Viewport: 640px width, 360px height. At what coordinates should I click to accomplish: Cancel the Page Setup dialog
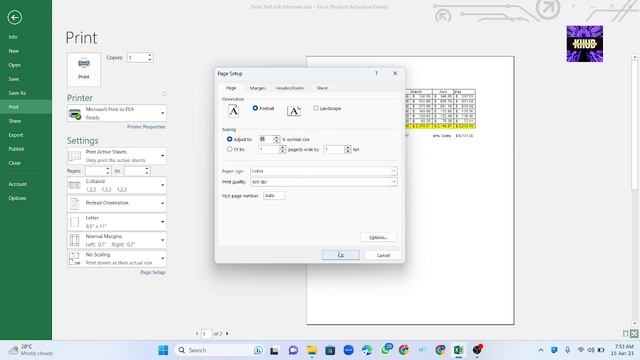(x=383, y=255)
